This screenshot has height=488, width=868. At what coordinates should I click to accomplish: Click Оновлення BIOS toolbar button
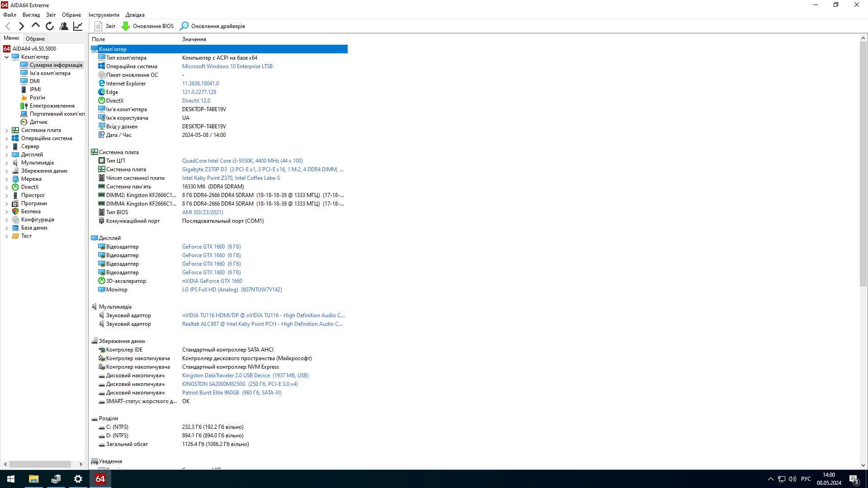[148, 26]
